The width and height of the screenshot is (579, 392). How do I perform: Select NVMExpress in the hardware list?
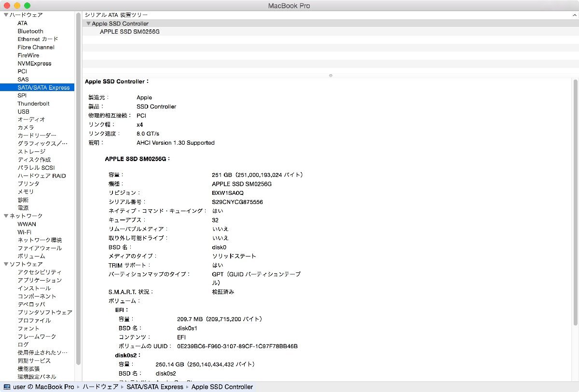click(34, 63)
